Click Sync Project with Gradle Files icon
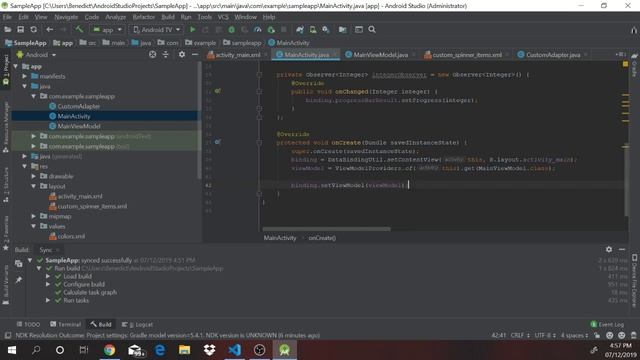640x360 pixels. pos(300,29)
